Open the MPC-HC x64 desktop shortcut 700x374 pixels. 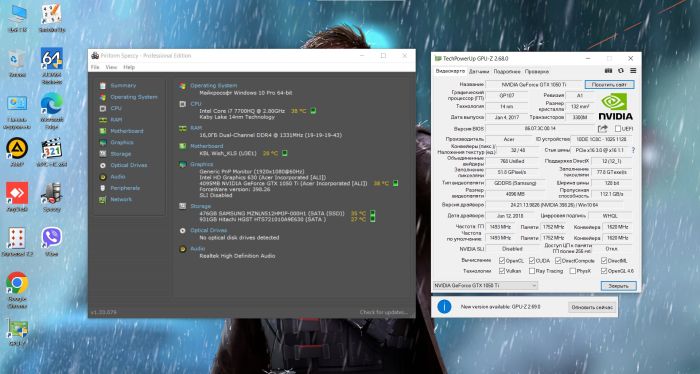click(52, 152)
